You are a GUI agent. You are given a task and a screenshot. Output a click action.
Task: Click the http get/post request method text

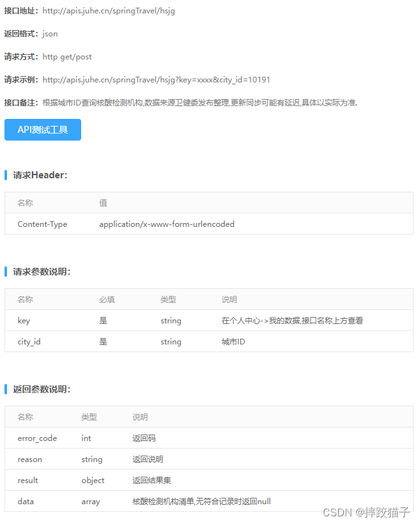pyautogui.click(x=67, y=57)
